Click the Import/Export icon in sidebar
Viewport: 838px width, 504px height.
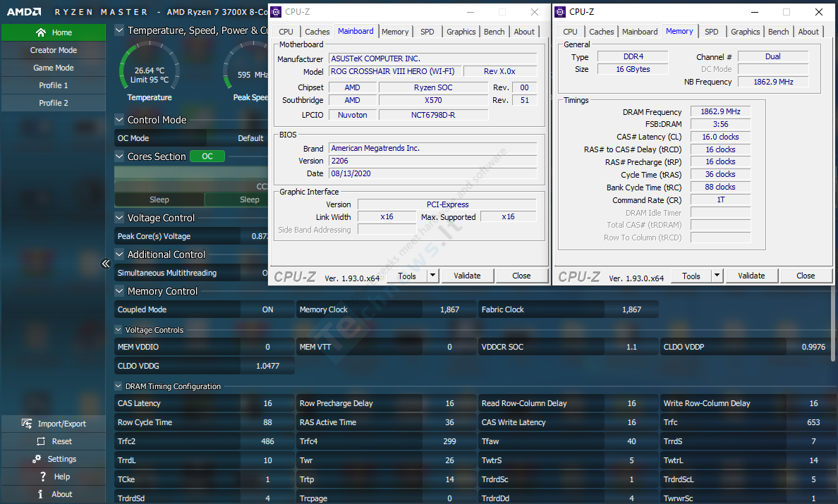coord(27,424)
